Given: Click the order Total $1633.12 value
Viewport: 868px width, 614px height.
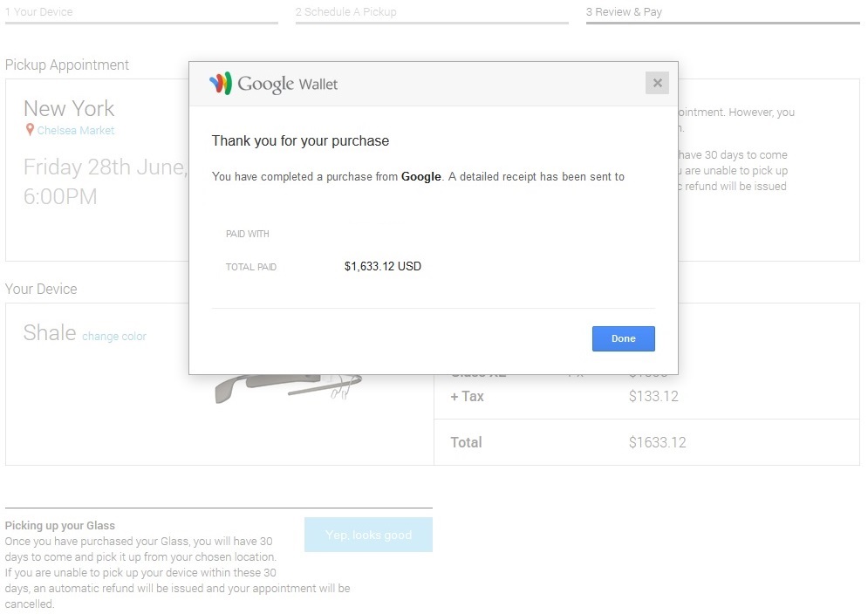Looking at the screenshot, I should coord(657,443).
